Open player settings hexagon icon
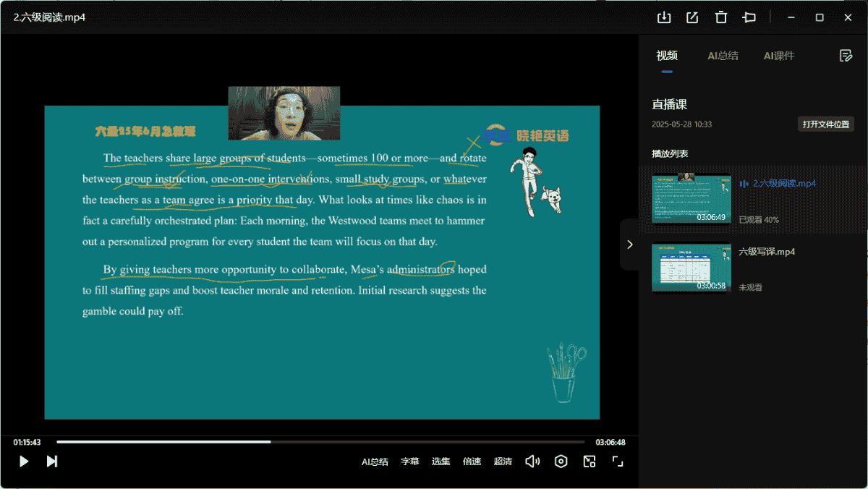Image resolution: width=868 pixels, height=489 pixels. tap(561, 462)
